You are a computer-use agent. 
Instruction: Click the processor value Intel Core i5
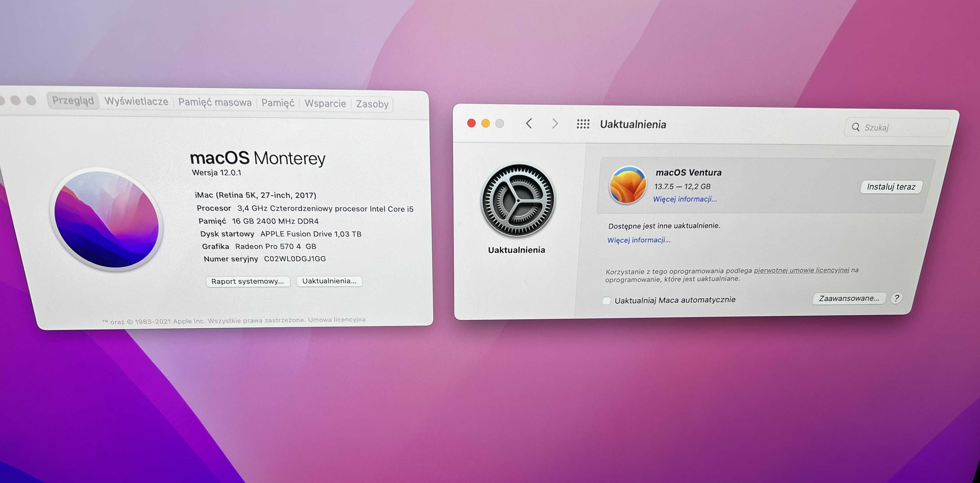[x=325, y=208]
